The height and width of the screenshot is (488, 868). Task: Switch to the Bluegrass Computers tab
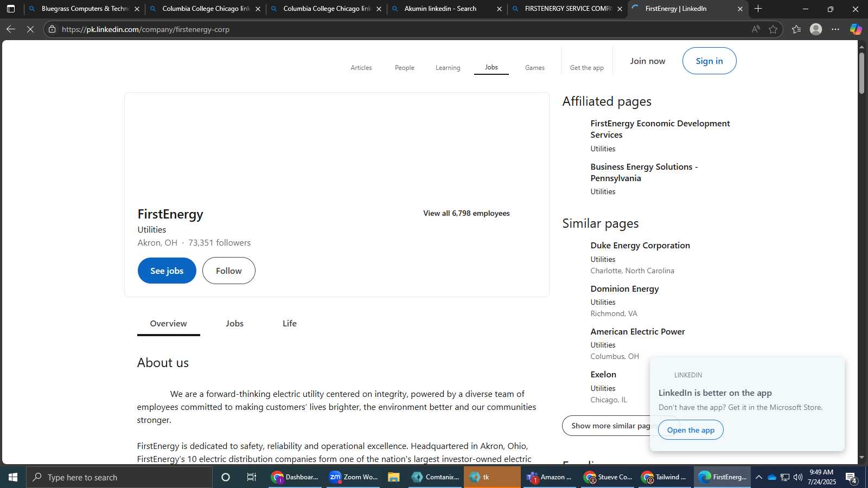[x=84, y=9]
